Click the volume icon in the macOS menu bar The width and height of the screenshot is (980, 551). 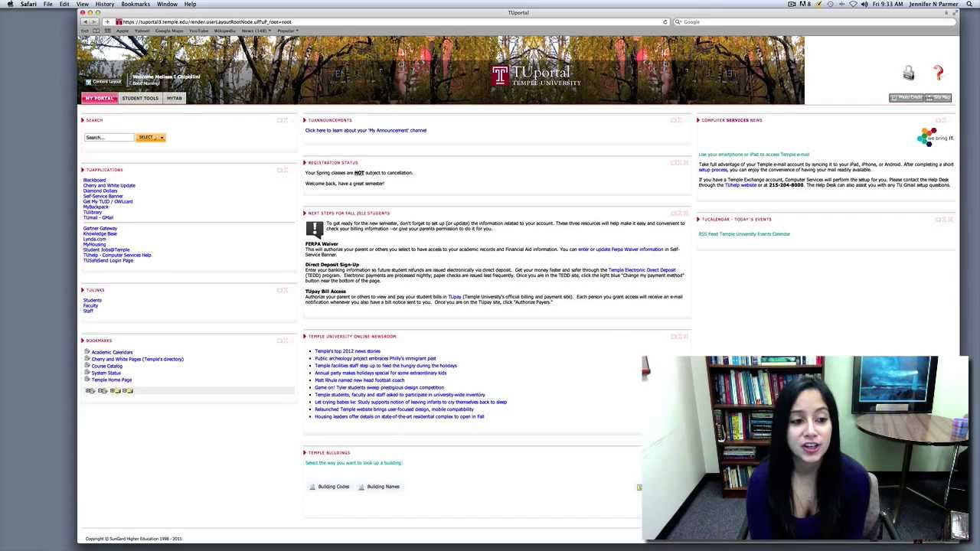tap(864, 4)
